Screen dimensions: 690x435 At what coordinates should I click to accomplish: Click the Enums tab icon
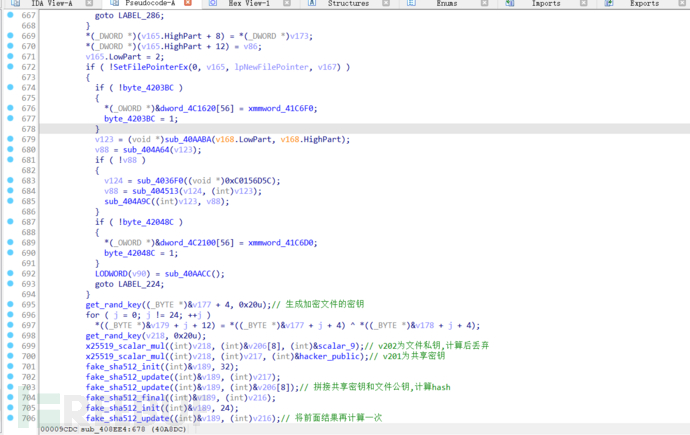(x=411, y=4)
